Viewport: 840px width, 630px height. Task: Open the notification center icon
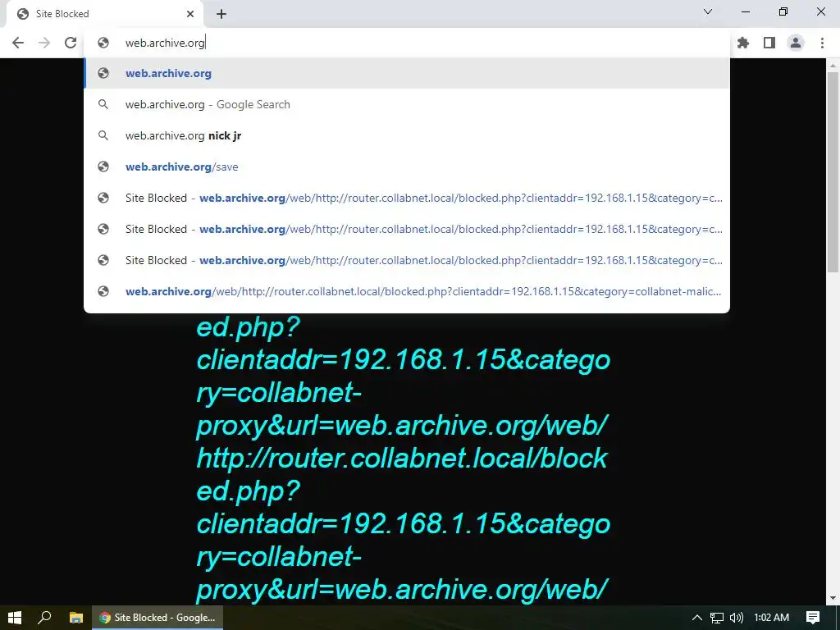(813, 618)
